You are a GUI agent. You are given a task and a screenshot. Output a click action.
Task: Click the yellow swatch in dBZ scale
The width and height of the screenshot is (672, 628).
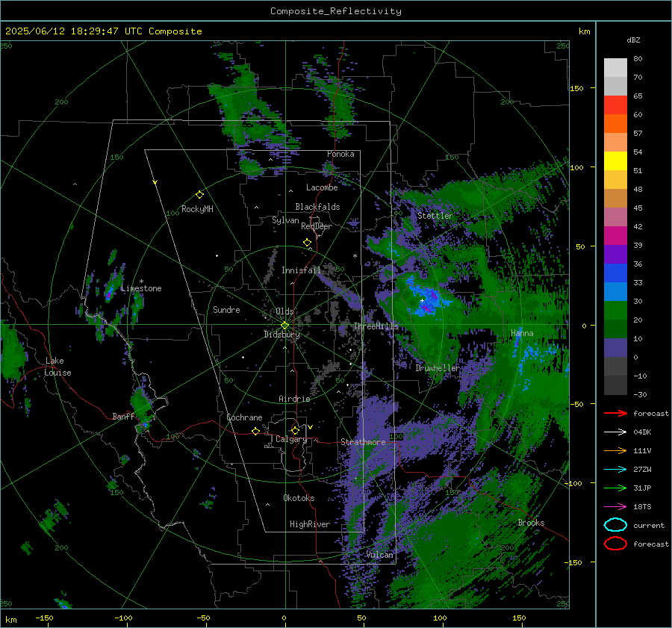(x=615, y=161)
